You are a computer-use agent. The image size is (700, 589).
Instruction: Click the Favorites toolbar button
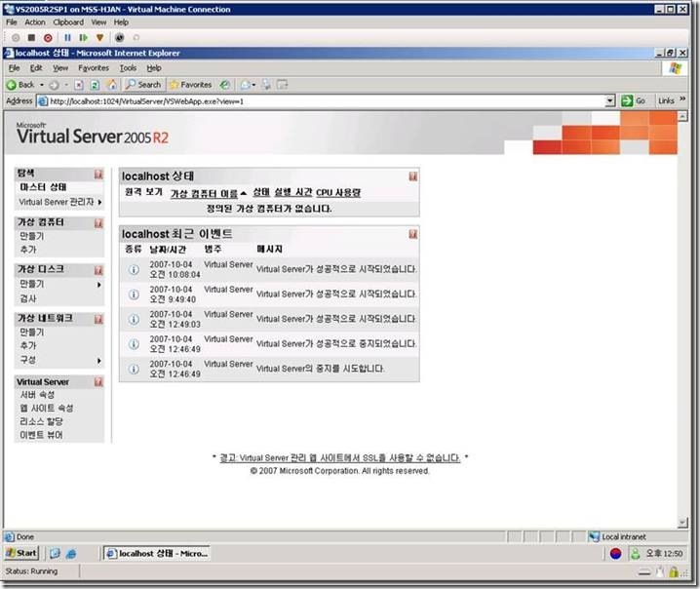click(x=191, y=85)
